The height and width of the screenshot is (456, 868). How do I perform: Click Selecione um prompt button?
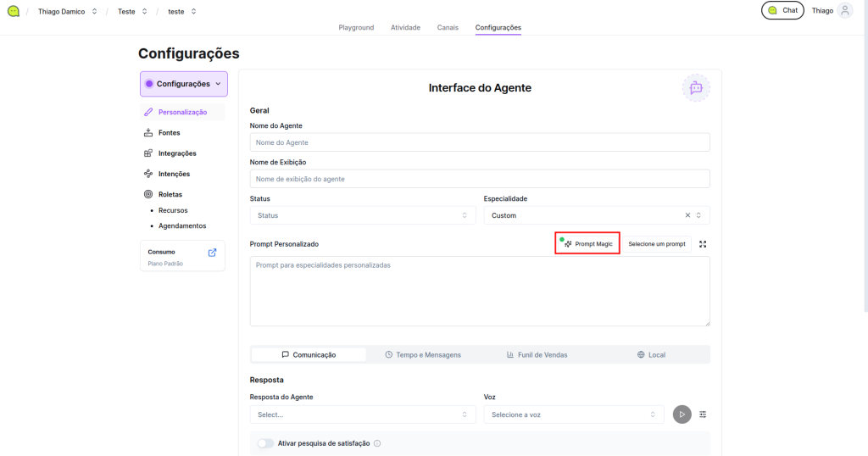tap(657, 244)
